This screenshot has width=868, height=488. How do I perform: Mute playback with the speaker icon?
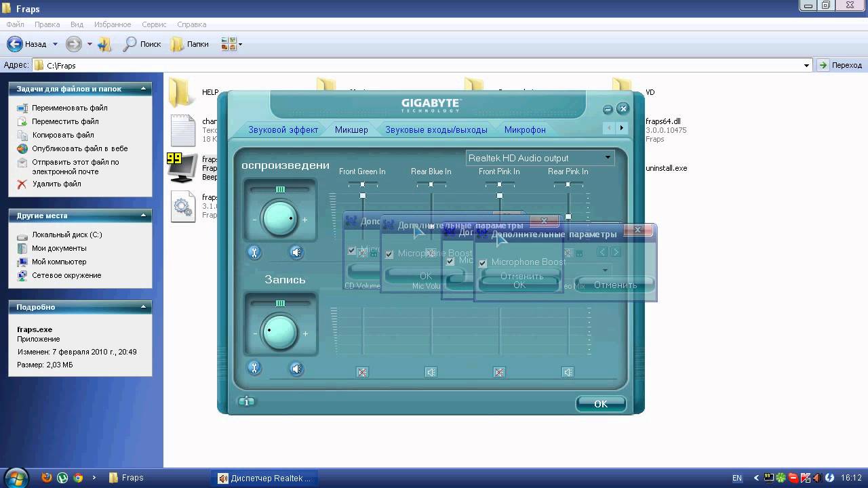296,252
